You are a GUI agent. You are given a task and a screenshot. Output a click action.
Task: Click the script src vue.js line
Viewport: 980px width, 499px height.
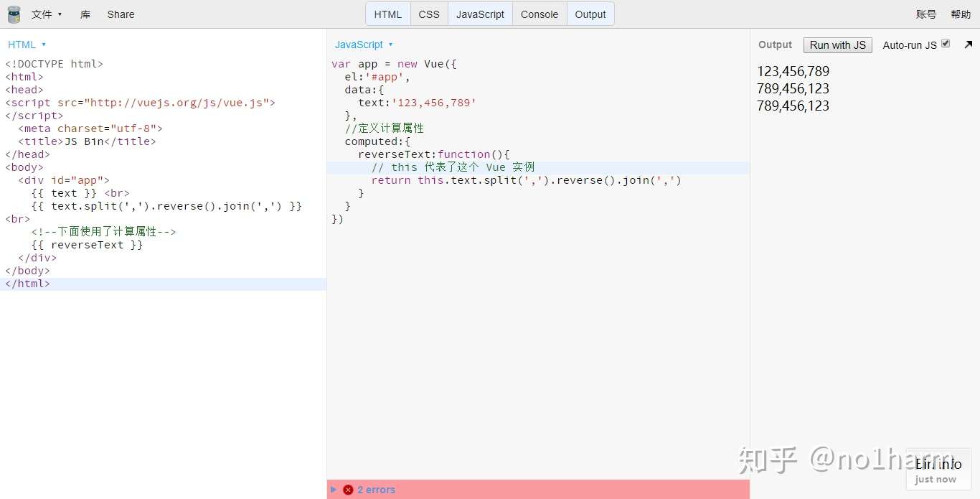(x=140, y=103)
